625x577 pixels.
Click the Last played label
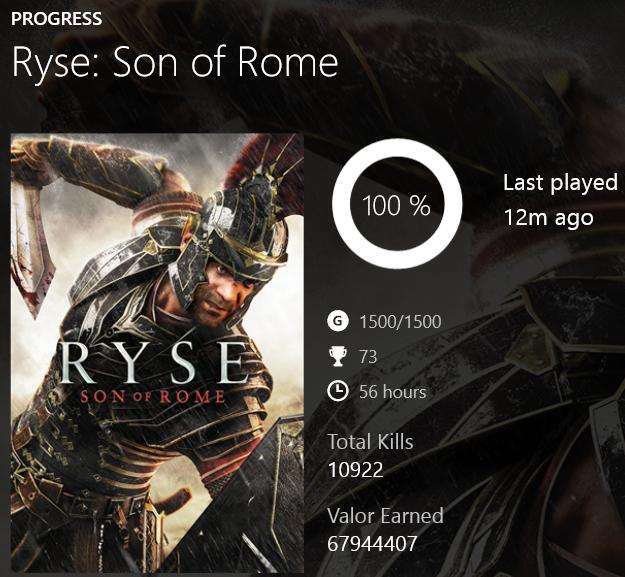(x=560, y=182)
